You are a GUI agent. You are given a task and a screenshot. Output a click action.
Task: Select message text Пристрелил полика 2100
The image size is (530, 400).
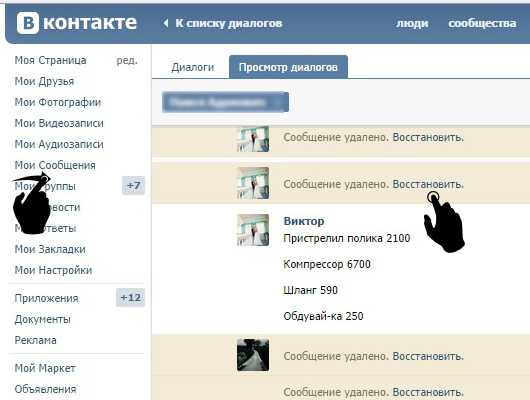347,238
